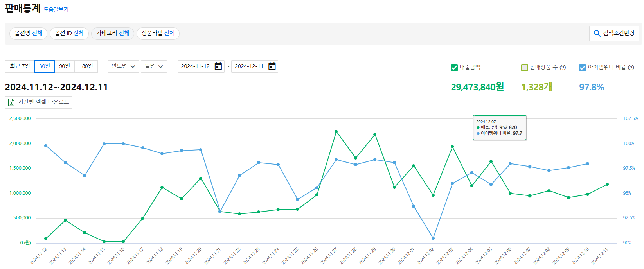Enable the 판매상품 수 checkbox
Viewport: 644px width, 269px height.
pyautogui.click(x=525, y=68)
